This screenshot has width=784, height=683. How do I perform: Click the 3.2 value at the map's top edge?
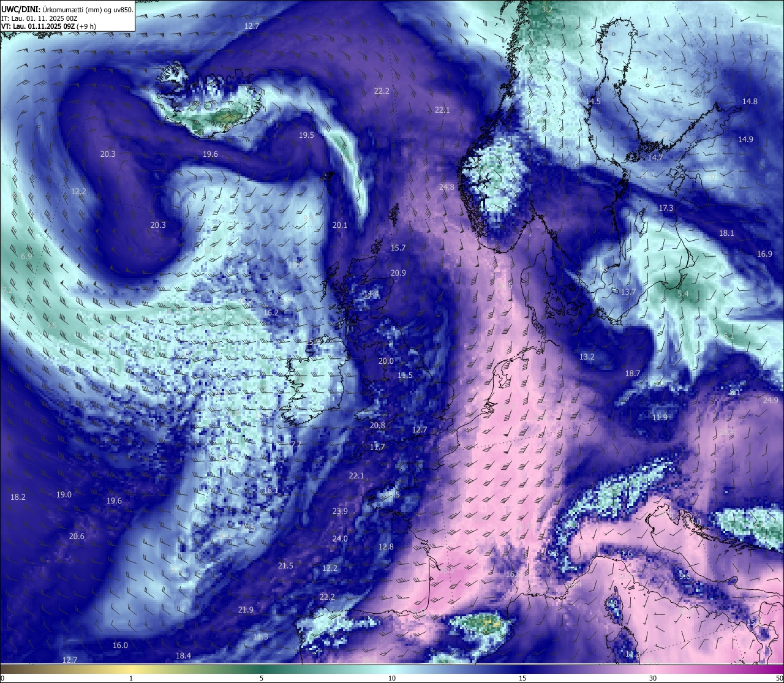pyautogui.click(x=548, y=9)
